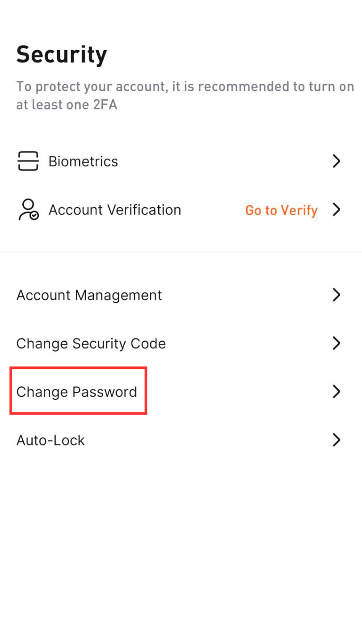362x644 pixels.
Task: Choose Change Security Code
Action: (91, 343)
